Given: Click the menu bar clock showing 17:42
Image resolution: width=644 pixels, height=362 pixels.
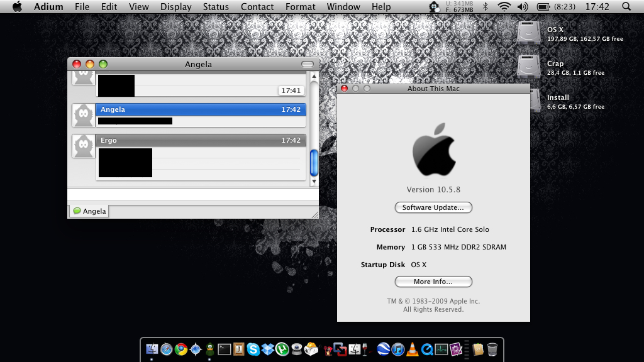Looking at the screenshot, I should click(x=597, y=6).
